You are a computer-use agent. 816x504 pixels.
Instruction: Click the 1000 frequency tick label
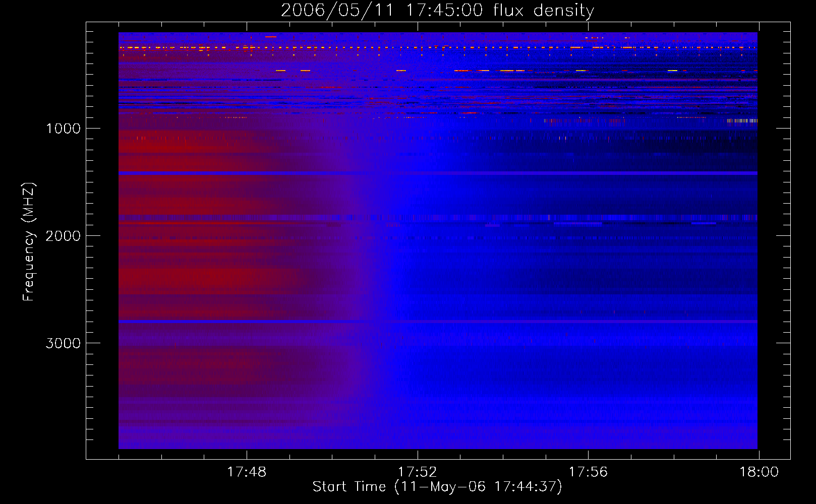(x=63, y=129)
